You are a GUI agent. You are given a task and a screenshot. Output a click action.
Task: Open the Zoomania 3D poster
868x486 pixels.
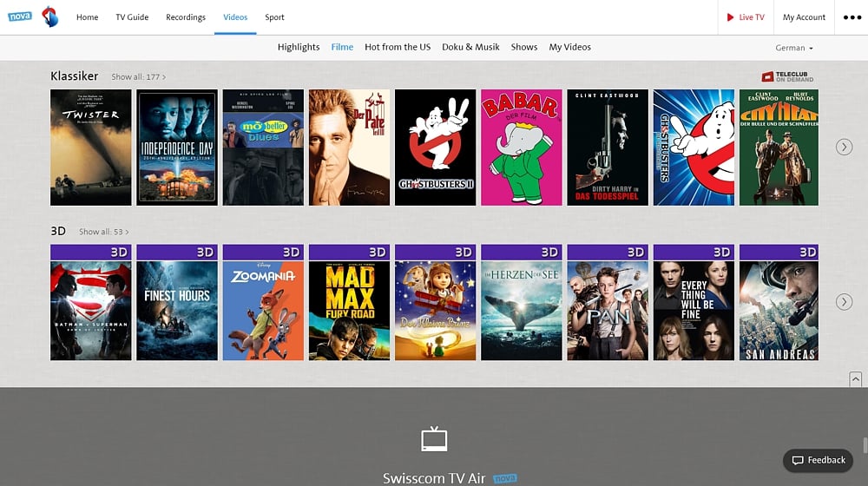pyautogui.click(x=263, y=302)
